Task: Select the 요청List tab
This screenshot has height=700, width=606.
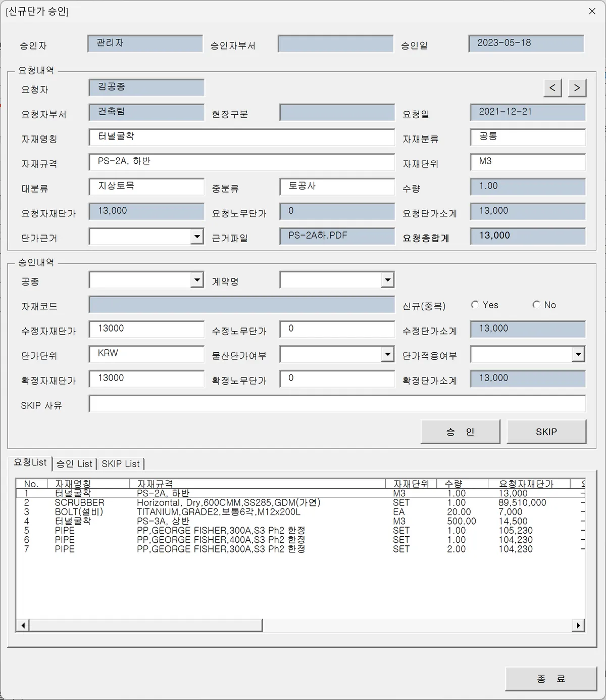Action: coord(30,462)
